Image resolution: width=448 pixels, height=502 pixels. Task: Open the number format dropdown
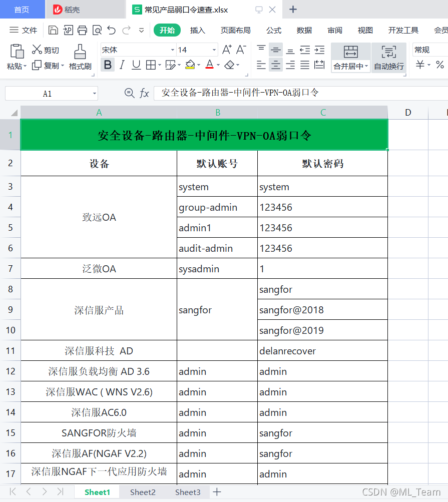[x=430, y=50]
